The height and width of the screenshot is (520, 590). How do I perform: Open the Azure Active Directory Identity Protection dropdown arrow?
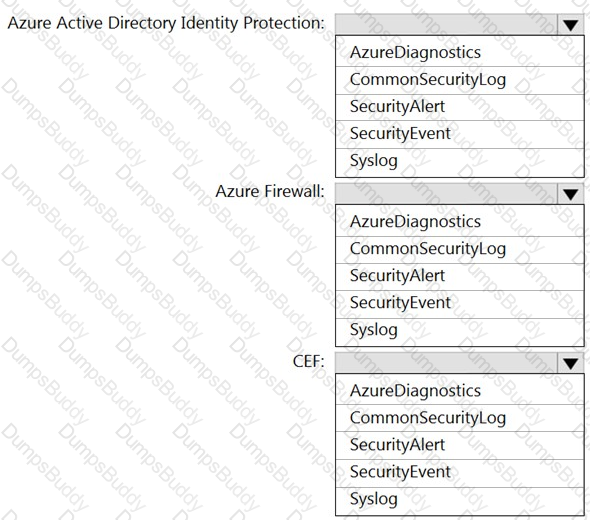coord(570,25)
